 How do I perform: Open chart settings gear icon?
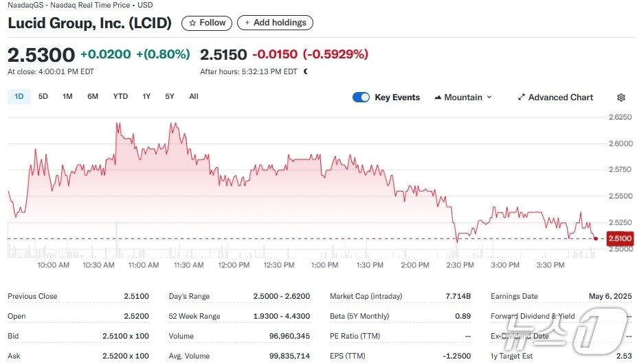pos(621,98)
